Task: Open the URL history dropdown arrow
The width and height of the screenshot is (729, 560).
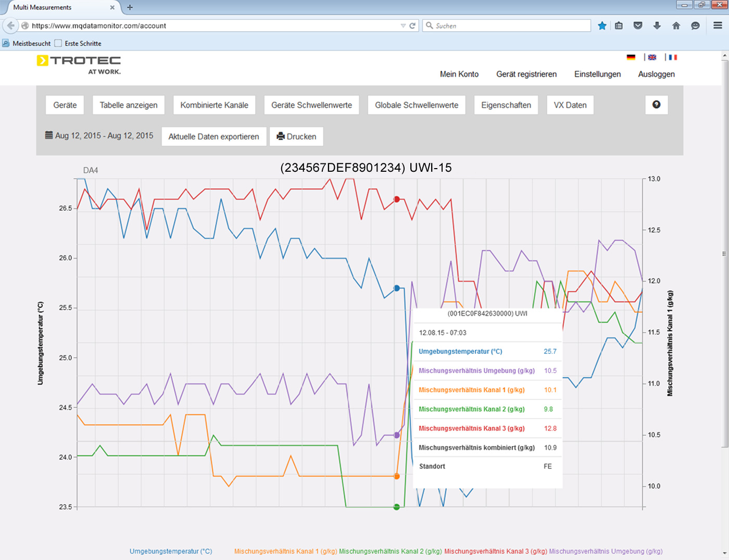Action: pos(403,26)
